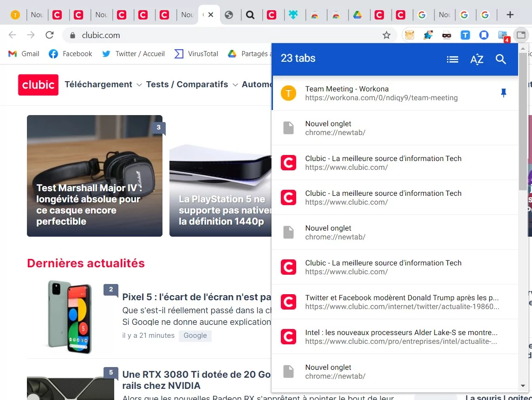Open the Test Marshall Major IV article card
Viewport: 532px width, 400px height.
[95, 176]
